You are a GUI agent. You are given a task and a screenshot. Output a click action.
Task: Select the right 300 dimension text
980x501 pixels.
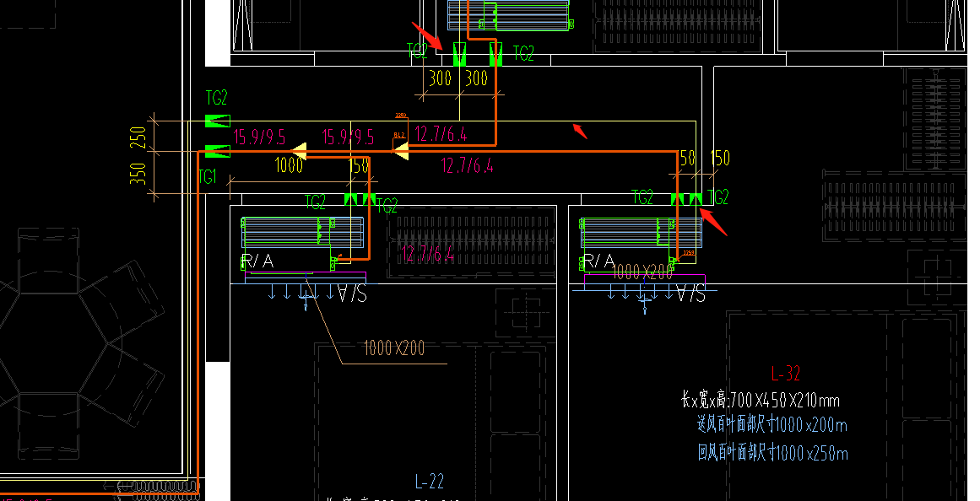click(476, 78)
